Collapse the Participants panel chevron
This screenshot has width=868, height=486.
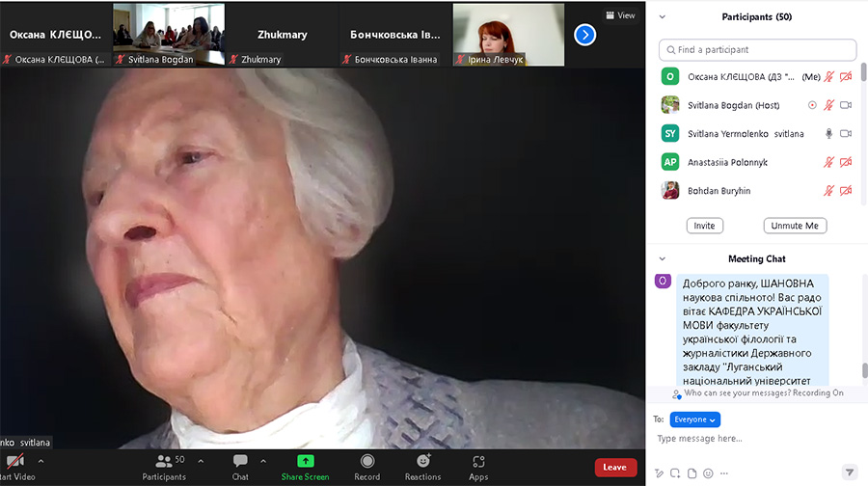pos(662,17)
